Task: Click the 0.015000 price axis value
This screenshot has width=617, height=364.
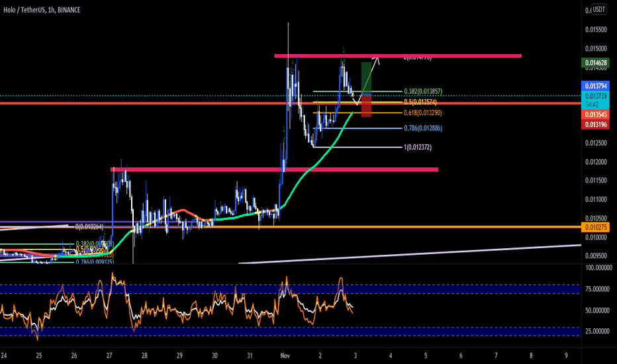Action: (596, 48)
